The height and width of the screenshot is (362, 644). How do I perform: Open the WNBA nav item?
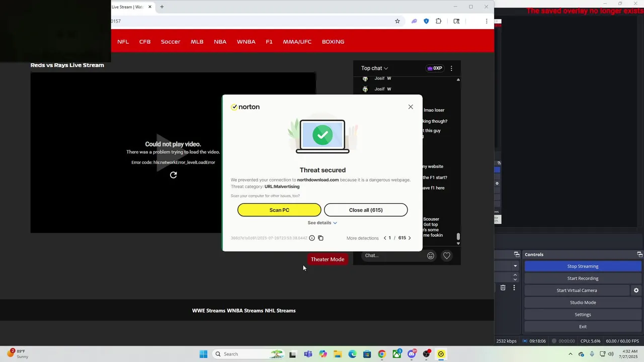point(246,42)
